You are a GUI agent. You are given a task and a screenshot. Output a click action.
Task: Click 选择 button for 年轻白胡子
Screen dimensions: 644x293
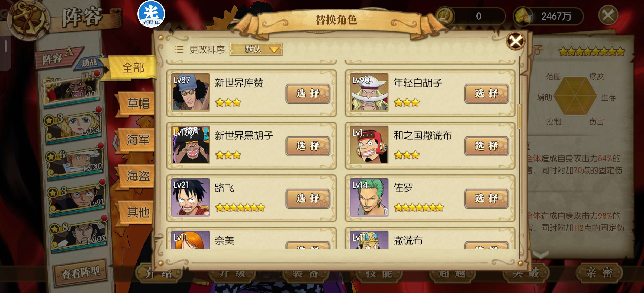(487, 94)
